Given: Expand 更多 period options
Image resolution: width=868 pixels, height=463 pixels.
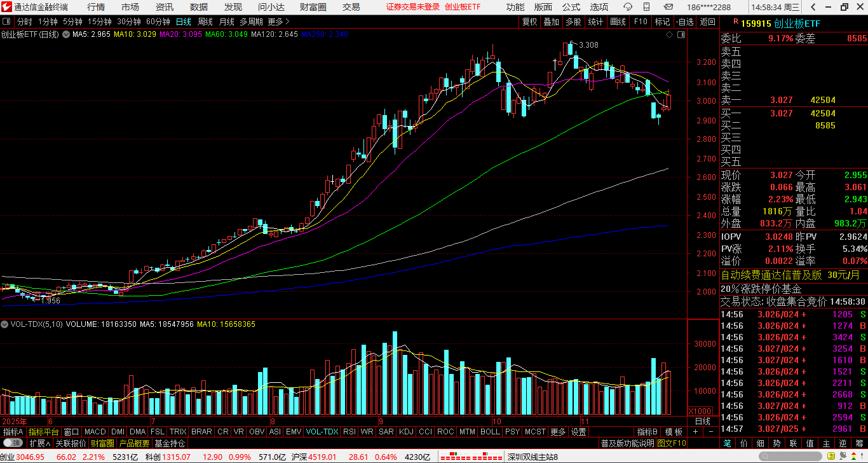Looking at the screenshot, I should [278, 22].
